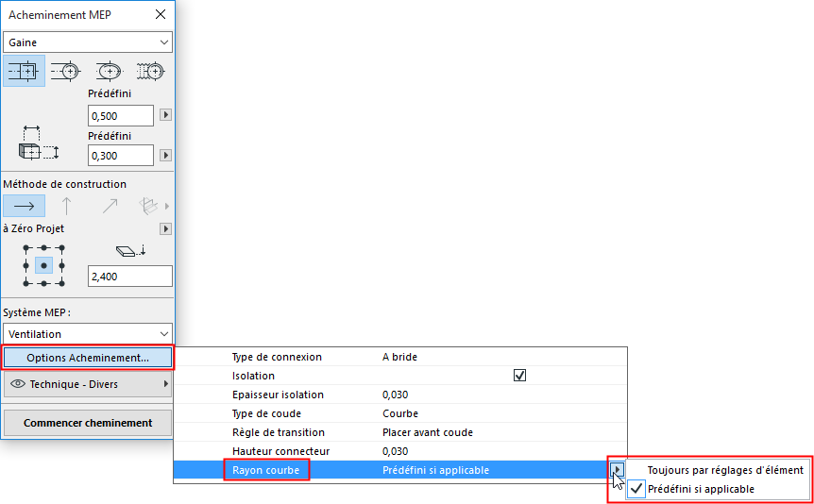
Task: Select the rectangular duct shape icon
Action: [24, 71]
